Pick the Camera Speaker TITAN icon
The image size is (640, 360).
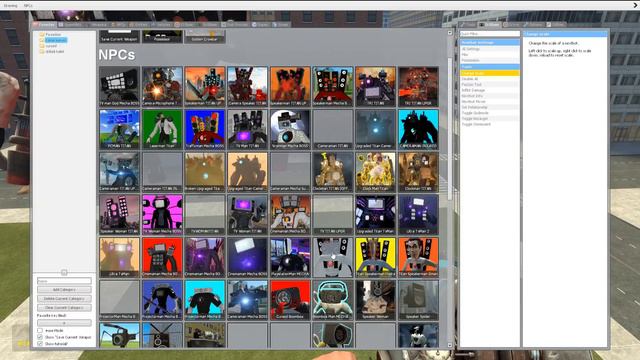point(247,87)
